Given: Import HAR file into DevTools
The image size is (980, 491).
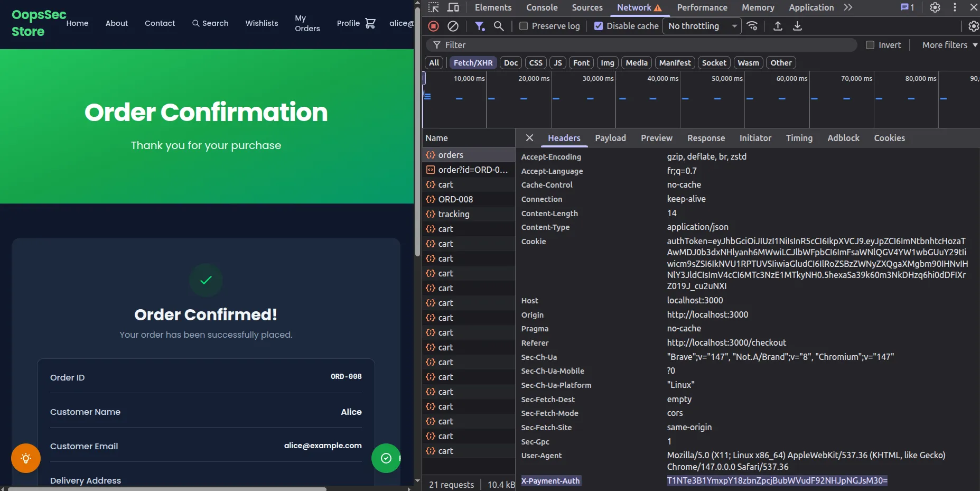Looking at the screenshot, I should point(777,26).
